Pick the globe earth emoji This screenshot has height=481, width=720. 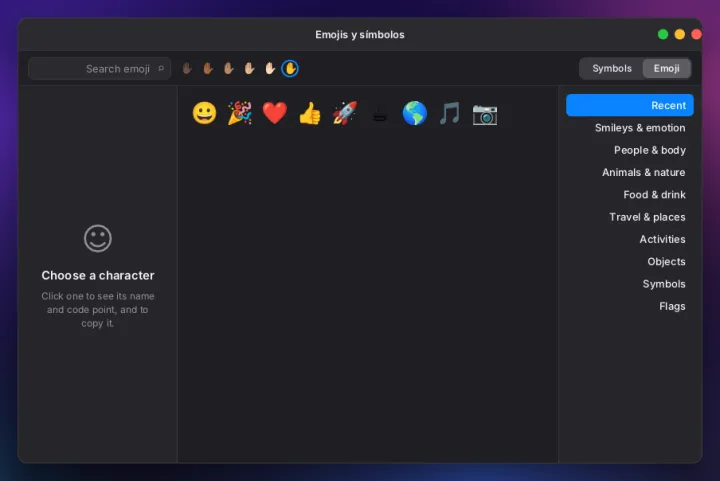415,113
